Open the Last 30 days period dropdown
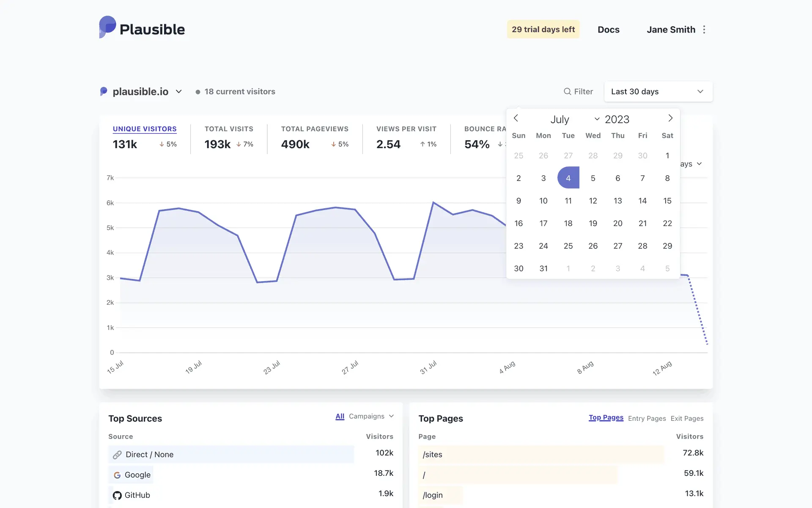The width and height of the screenshot is (812, 508). pyautogui.click(x=658, y=91)
